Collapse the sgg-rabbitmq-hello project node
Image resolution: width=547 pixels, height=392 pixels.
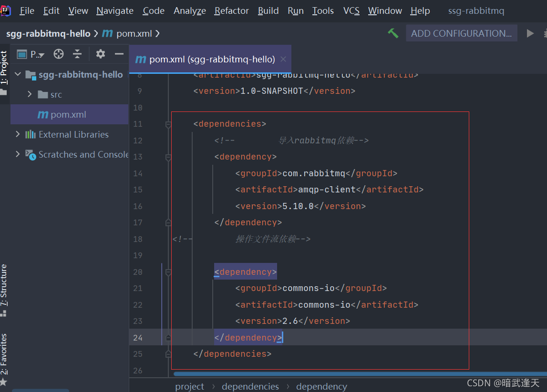point(18,74)
